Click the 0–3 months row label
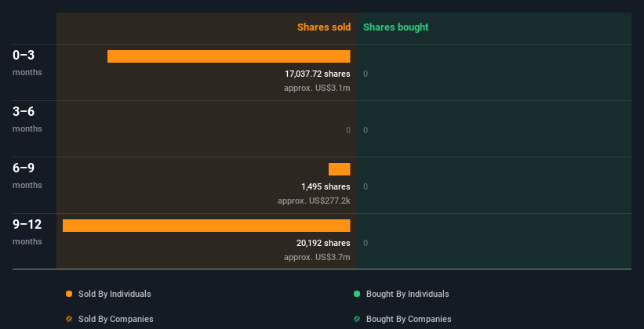 click(27, 63)
